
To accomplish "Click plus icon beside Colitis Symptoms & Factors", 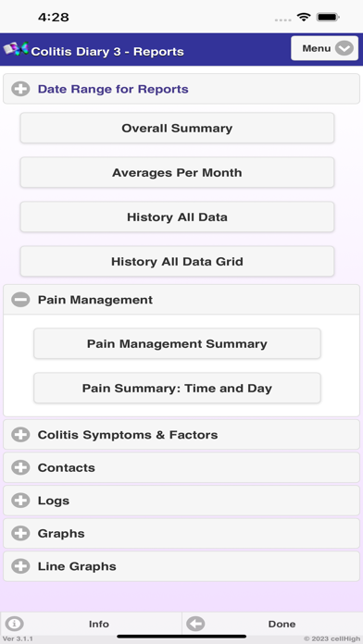I will click(20, 435).
